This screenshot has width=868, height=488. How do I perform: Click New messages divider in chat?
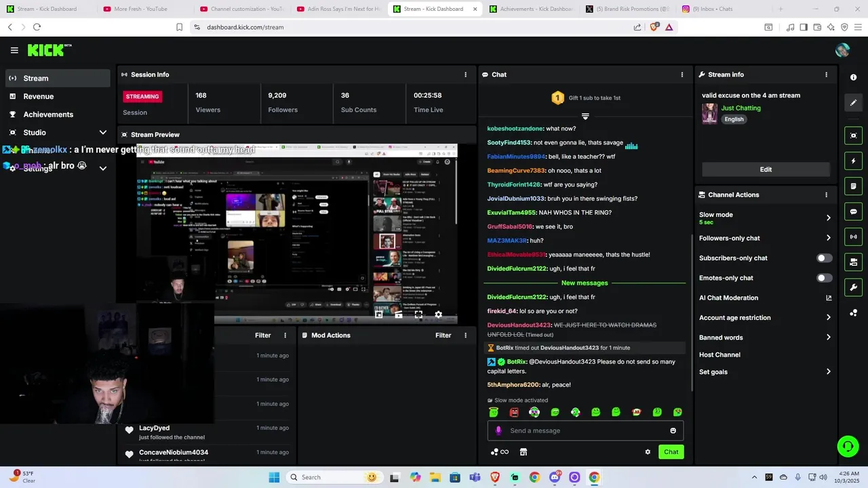pyautogui.click(x=585, y=283)
